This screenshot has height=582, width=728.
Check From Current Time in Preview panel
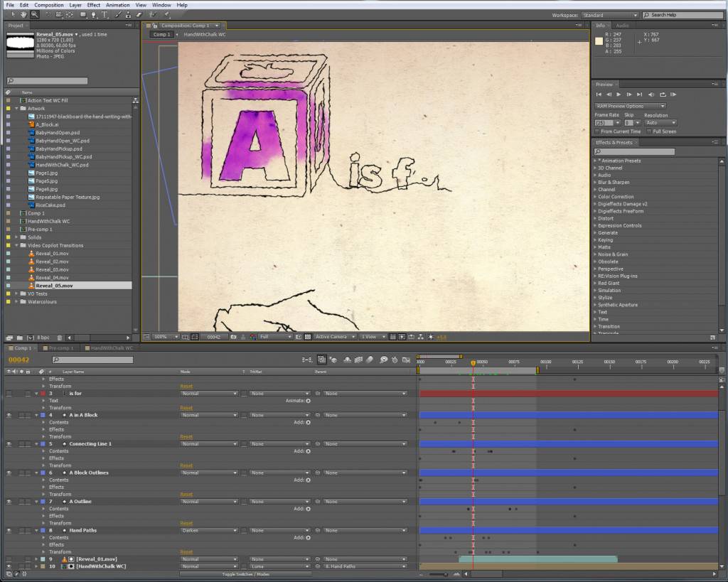[x=597, y=131]
